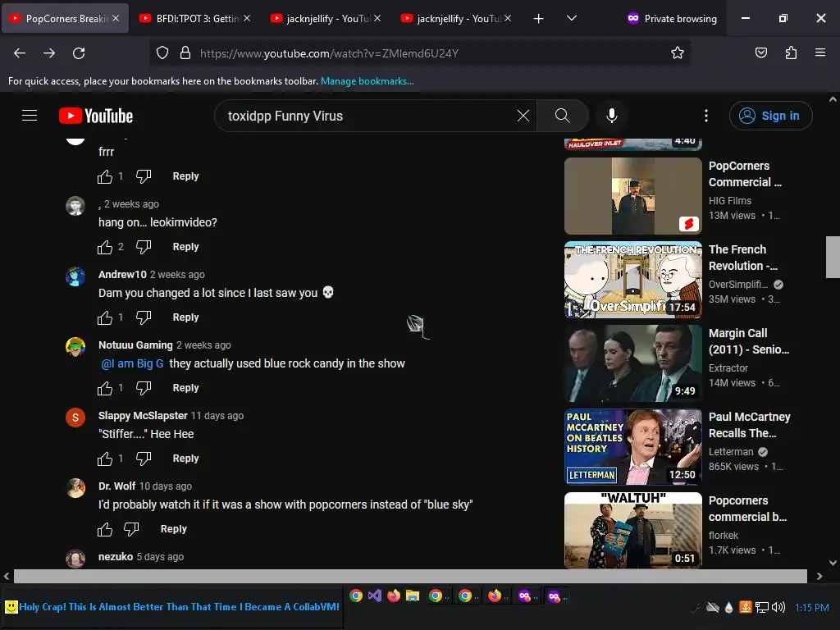Open Visual Studio from the taskbar
The width and height of the screenshot is (840, 630).
click(x=375, y=596)
